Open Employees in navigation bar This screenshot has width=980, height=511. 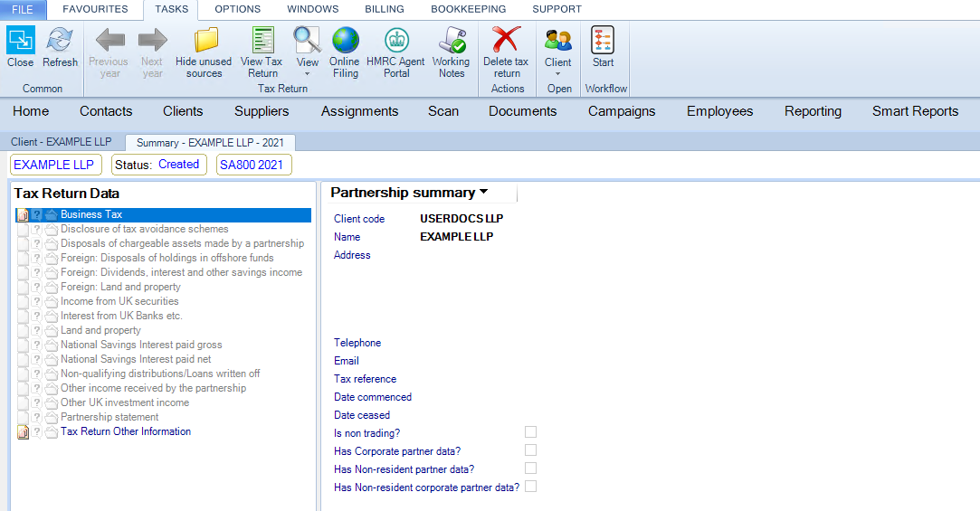tap(719, 111)
